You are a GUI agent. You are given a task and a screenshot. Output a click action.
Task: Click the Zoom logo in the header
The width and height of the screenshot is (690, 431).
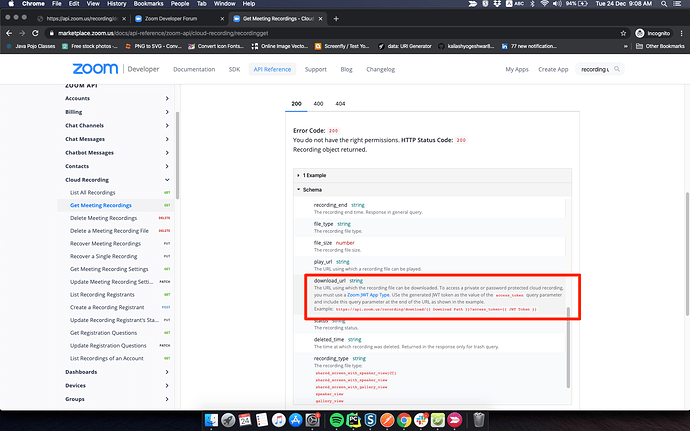(x=95, y=69)
